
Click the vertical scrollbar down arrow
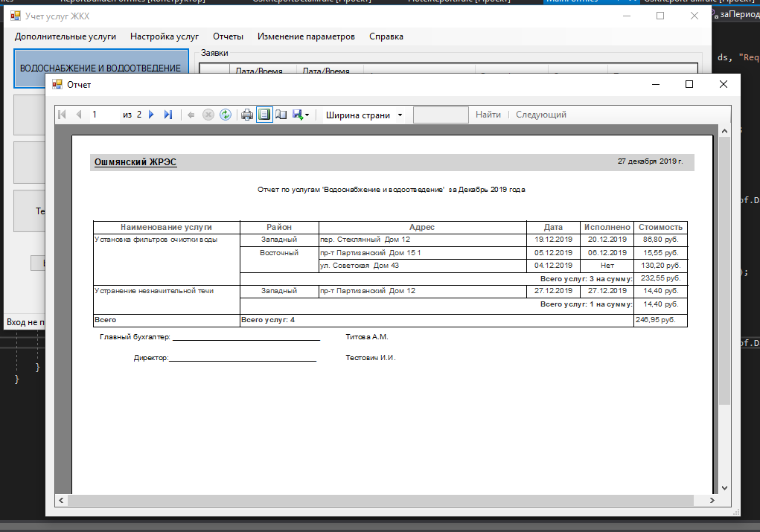(725, 487)
